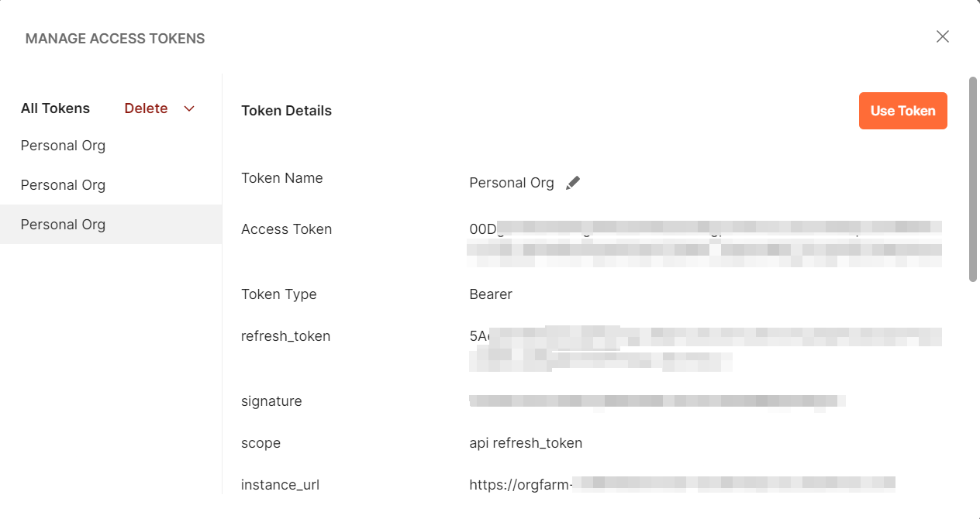Click the Access Token field label

point(286,229)
